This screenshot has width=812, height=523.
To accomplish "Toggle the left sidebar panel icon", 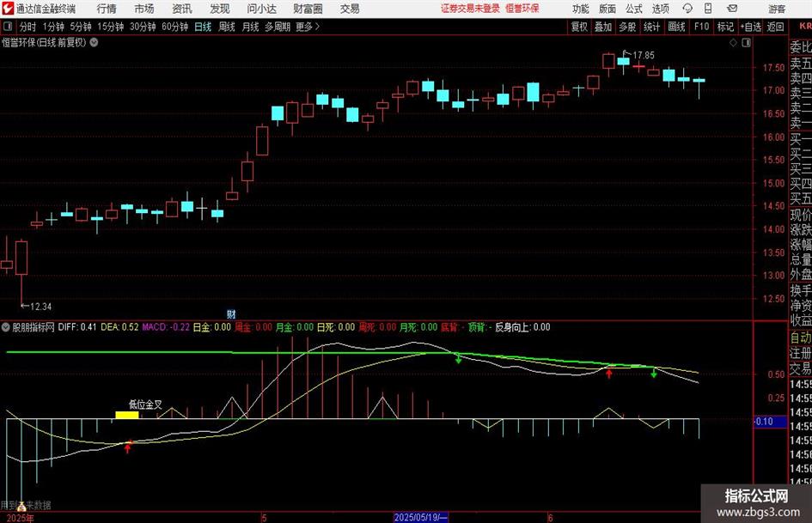I will pos(8,27).
